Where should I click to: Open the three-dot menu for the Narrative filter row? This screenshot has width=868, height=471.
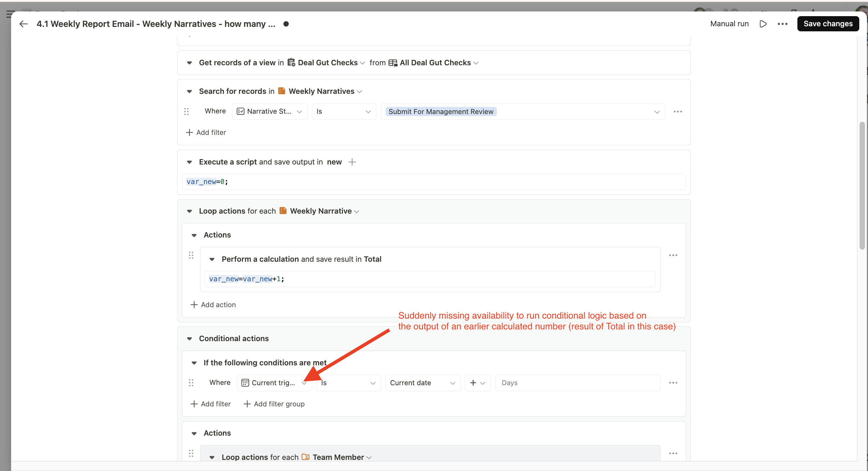pos(678,112)
